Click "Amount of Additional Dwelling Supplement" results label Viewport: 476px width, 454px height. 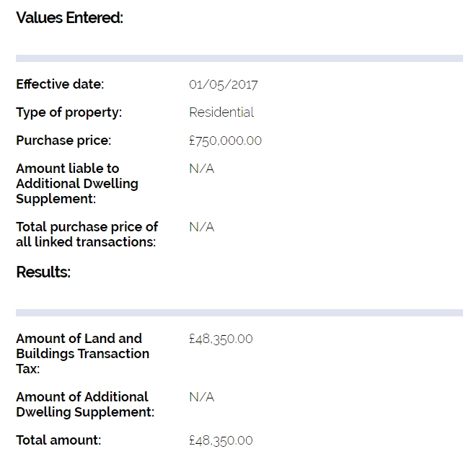(84, 404)
